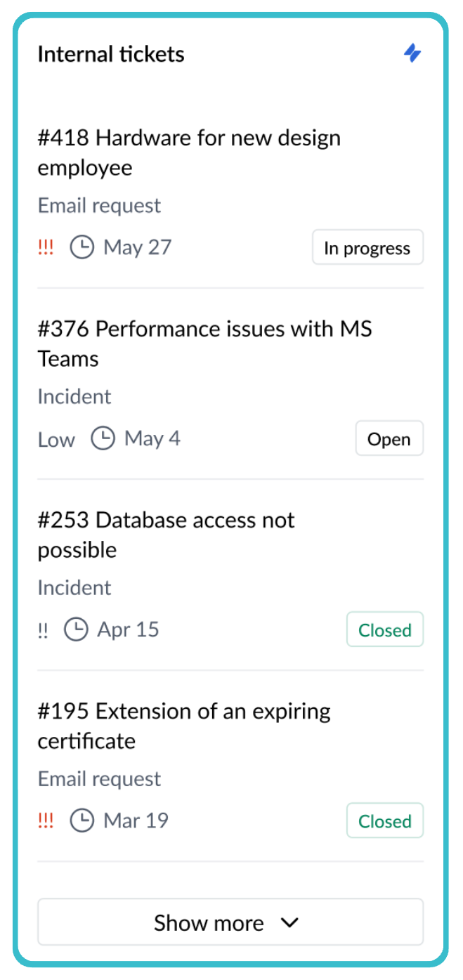Open ticket #418 Hardware for new design employee

point(188,152)
